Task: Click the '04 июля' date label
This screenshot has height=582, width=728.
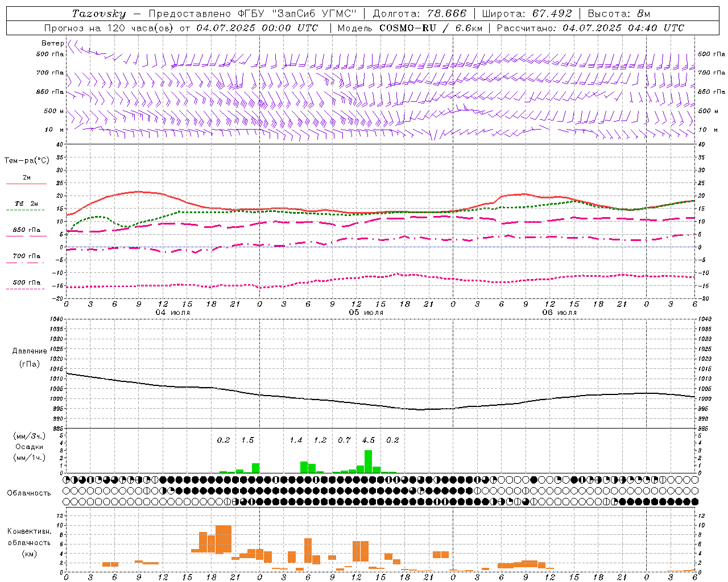Action: [173, 313]
